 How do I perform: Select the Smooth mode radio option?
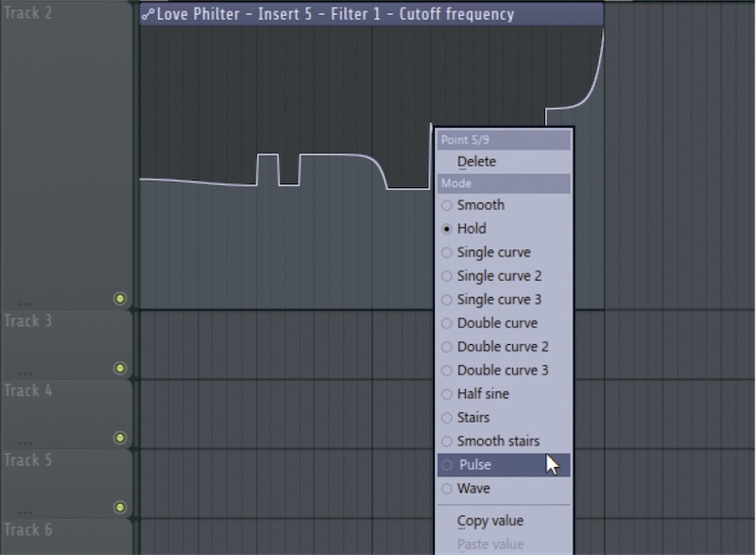pos(504,205)
